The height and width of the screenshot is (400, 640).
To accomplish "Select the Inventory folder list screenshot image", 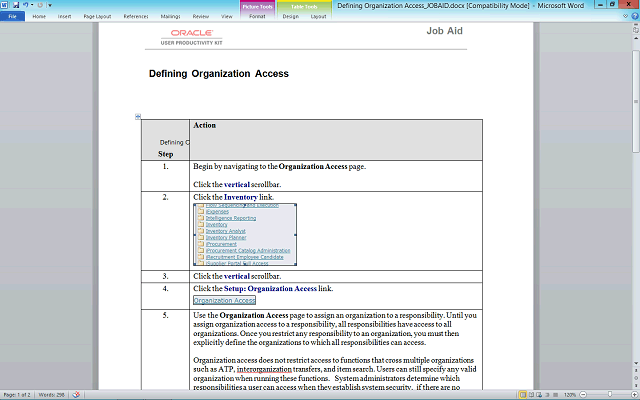I will [244, 235].
